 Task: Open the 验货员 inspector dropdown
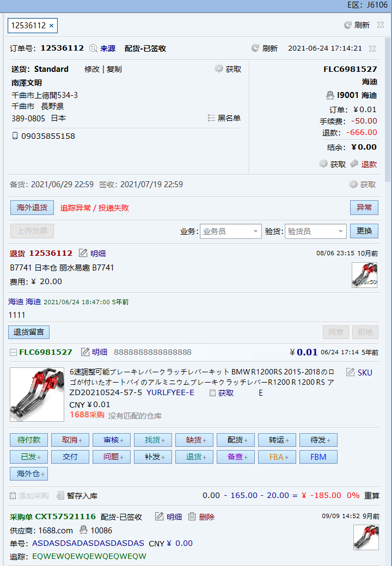tap(315, 231)
